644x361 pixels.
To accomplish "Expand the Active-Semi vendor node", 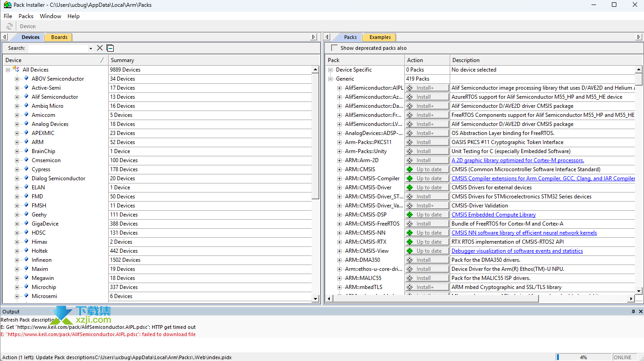I will click(17, 88).
